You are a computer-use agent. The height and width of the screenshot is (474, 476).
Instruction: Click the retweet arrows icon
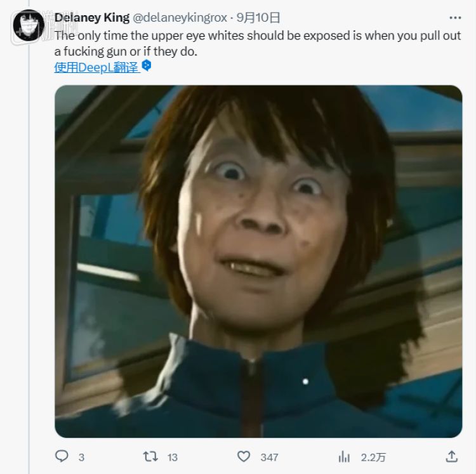click(150, 456)
